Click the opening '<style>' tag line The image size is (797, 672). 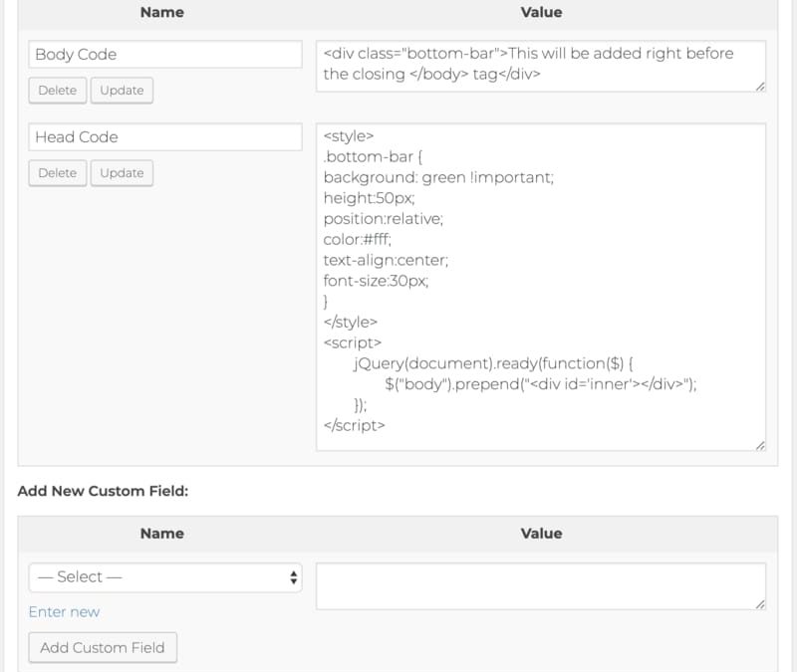tap(349, 136)
